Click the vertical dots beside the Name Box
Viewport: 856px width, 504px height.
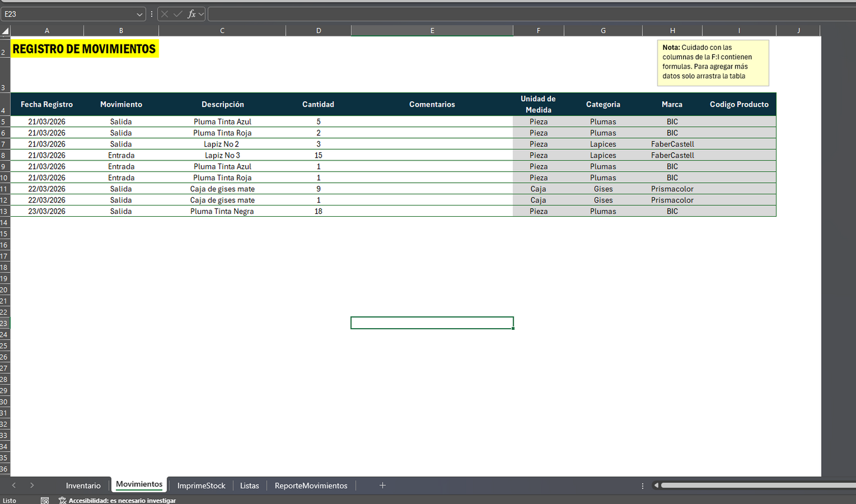click(152, 14)
